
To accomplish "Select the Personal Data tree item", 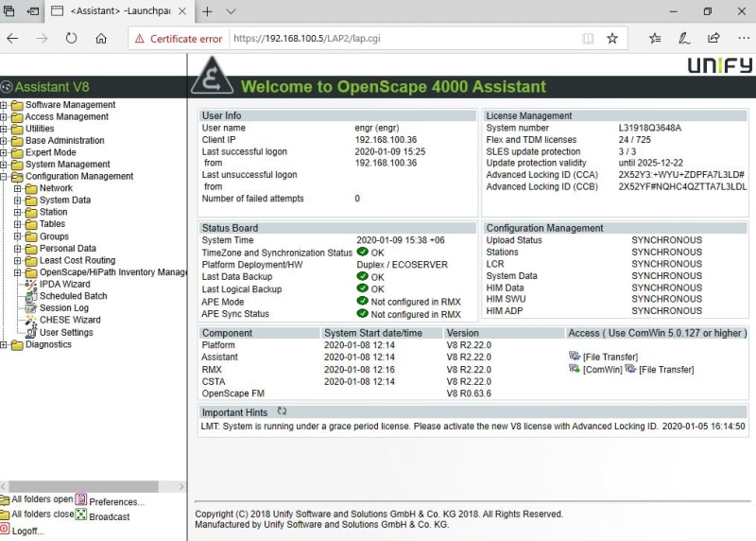I will point(67,248).
